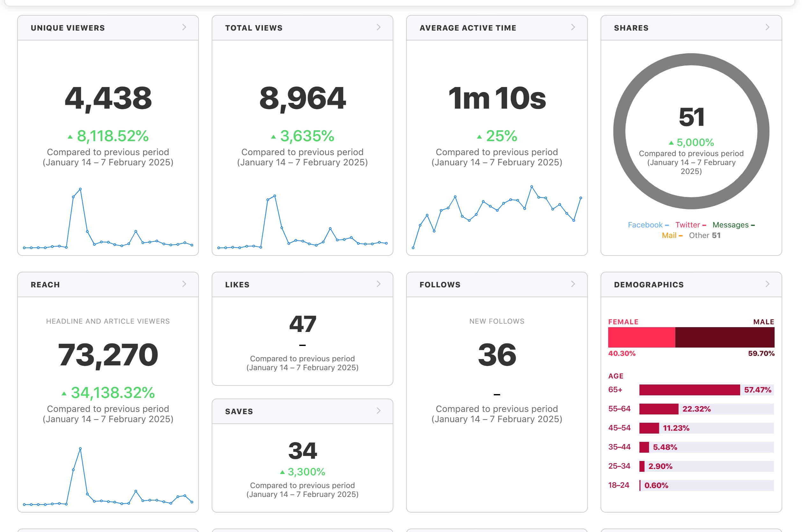The width and height of the screenshot is (802, 532).
Task: Click the Reach sparkline peak
Action: (x=80, y=449)
